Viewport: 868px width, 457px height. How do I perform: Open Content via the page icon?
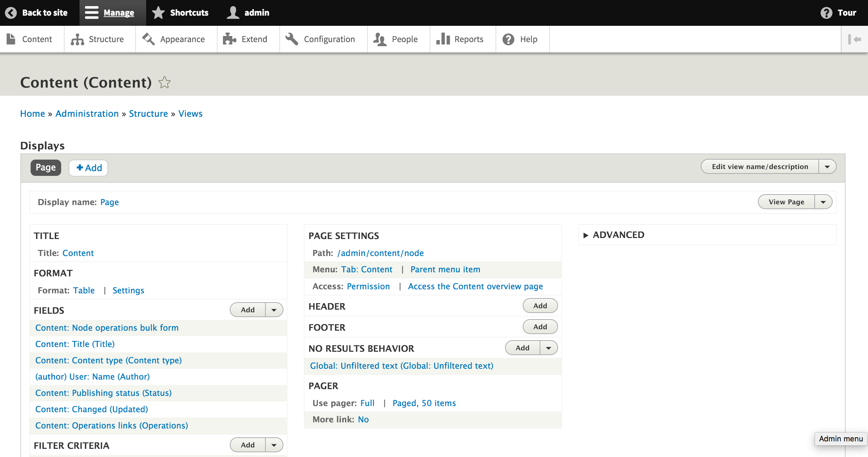pos(11,39)
